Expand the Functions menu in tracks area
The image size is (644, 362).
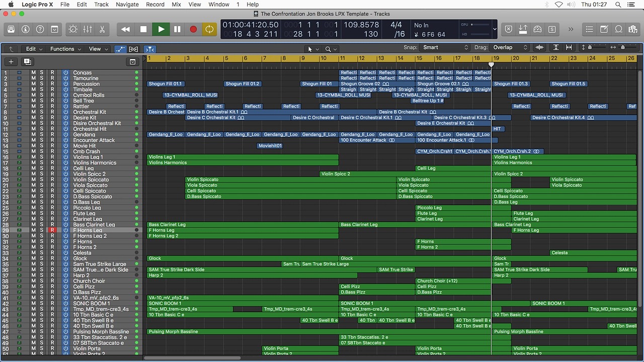65,49
